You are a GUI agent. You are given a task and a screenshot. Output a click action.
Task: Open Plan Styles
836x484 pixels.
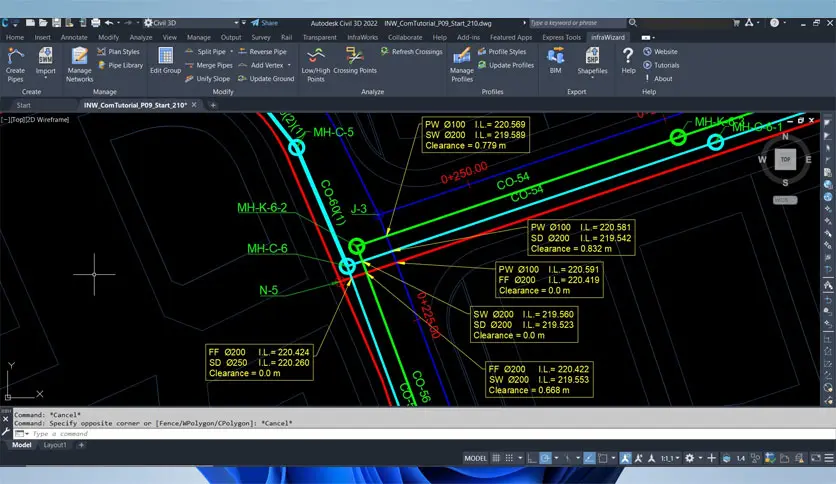pos(118,52)
